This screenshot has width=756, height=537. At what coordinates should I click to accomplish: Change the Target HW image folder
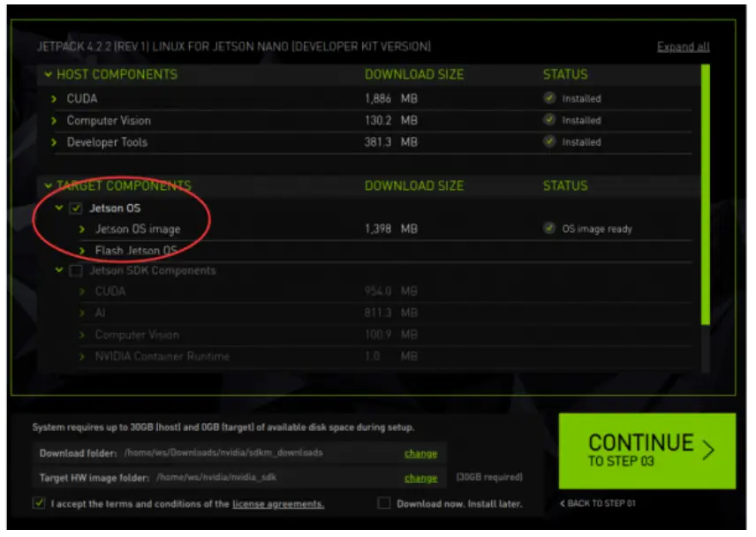pos(420,478)
